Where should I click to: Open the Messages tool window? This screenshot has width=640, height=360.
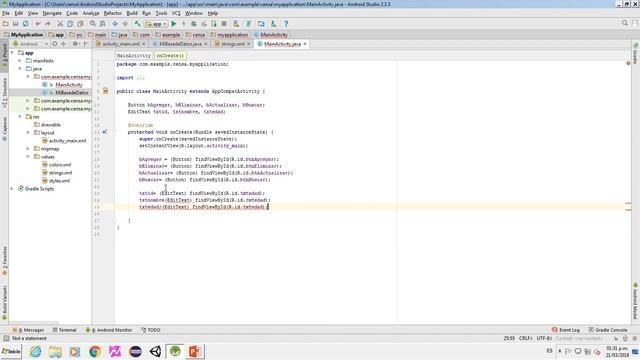tap(28, 330)
